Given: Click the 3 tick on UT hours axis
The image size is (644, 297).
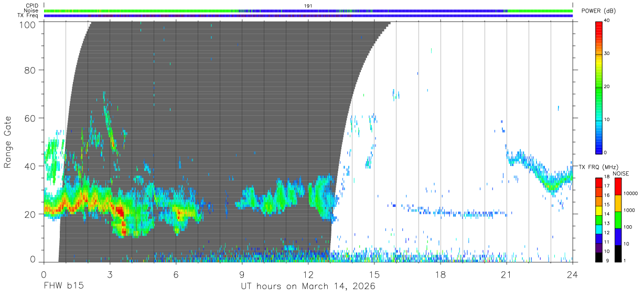Looking at the screenshot, I should pos(110,274).
